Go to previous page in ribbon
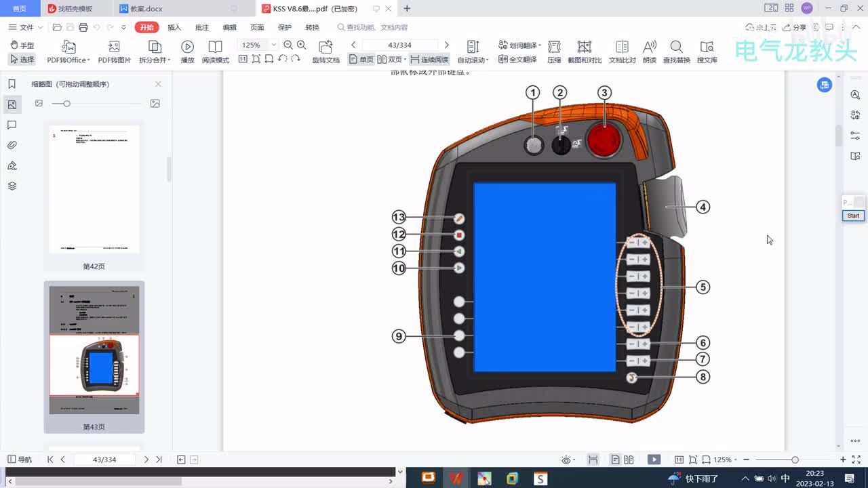The image size is (868, 488). tap(353, 45)
